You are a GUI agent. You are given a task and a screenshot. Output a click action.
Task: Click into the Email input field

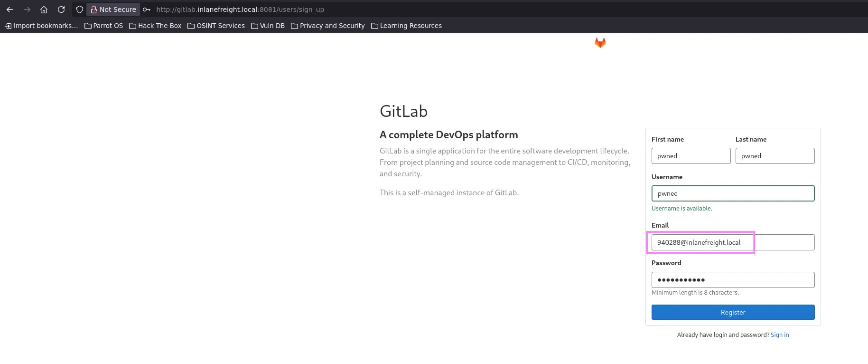(x=733, y=242)
